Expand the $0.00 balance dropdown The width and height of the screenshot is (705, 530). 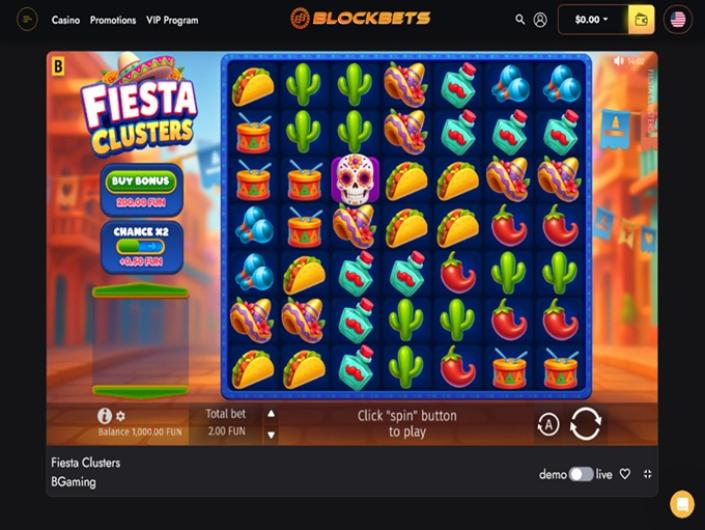pyautogui.click(x=591, y=19)
